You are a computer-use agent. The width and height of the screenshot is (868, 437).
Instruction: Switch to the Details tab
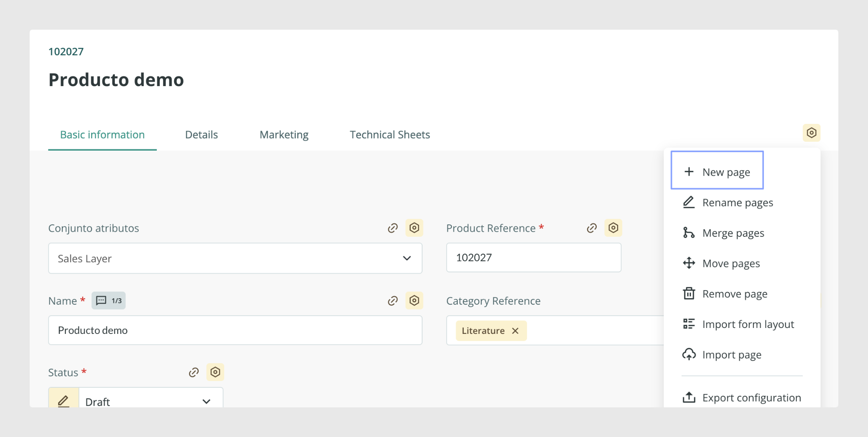click(201, 134)
